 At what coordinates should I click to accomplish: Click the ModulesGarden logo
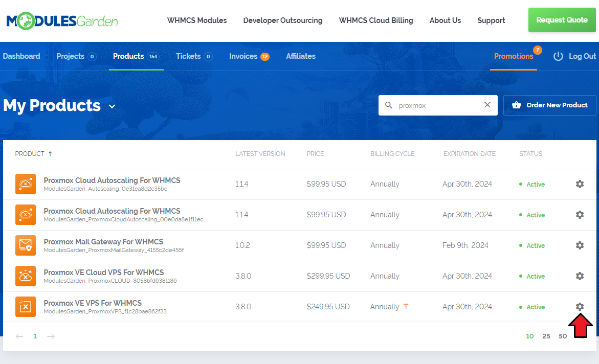click(62, 20)
